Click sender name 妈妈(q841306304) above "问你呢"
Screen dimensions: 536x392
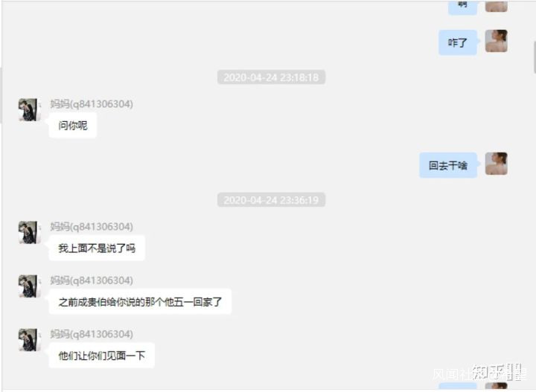[92, 104]
